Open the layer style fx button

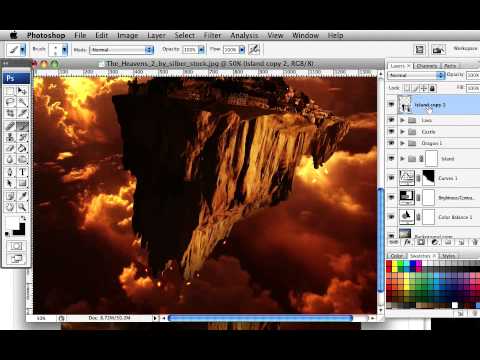pos(407,243)
